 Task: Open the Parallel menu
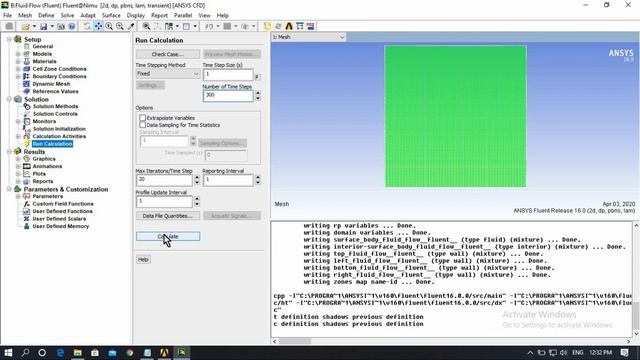click(183, 15)
